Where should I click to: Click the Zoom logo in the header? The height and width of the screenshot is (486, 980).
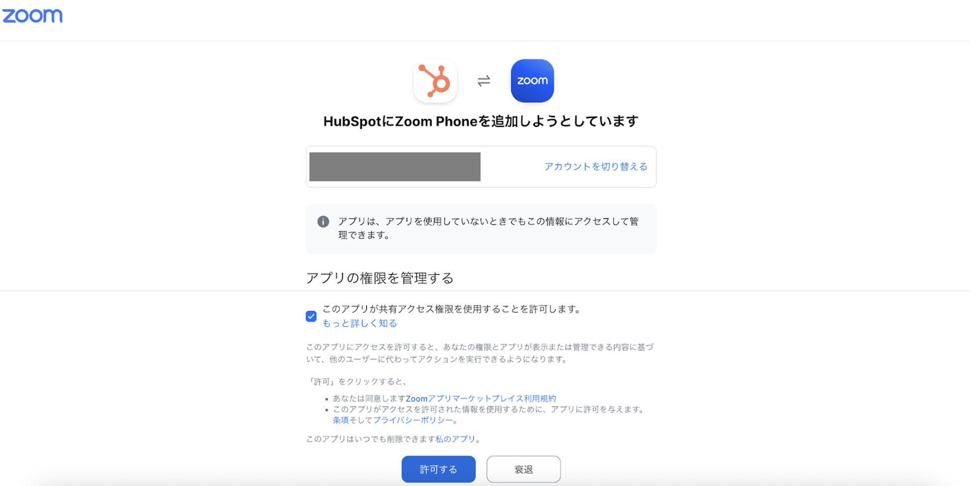tap(32, 16)
